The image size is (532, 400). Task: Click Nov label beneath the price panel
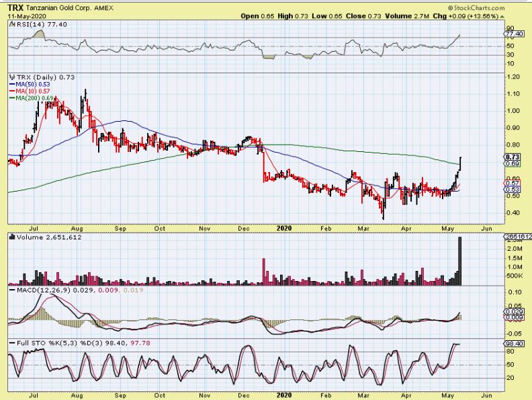point(204,229)
